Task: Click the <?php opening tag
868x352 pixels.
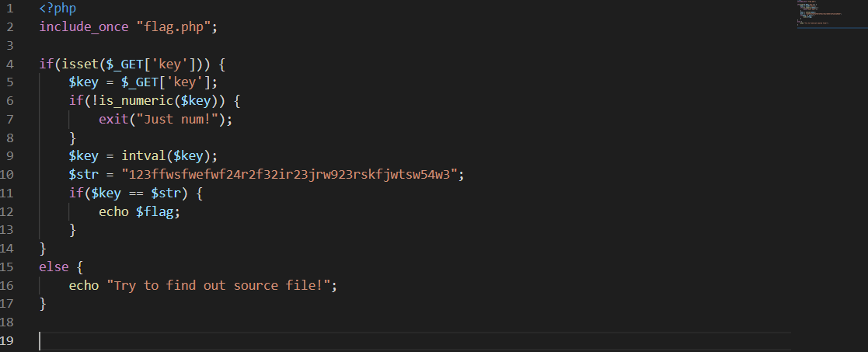Action: click(58, 9)
